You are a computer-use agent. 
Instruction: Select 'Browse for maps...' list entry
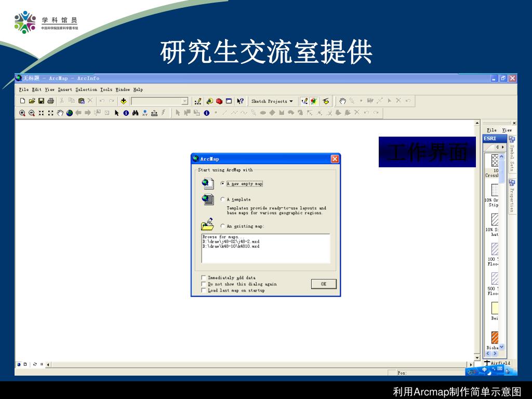click(x=223, y=237)
